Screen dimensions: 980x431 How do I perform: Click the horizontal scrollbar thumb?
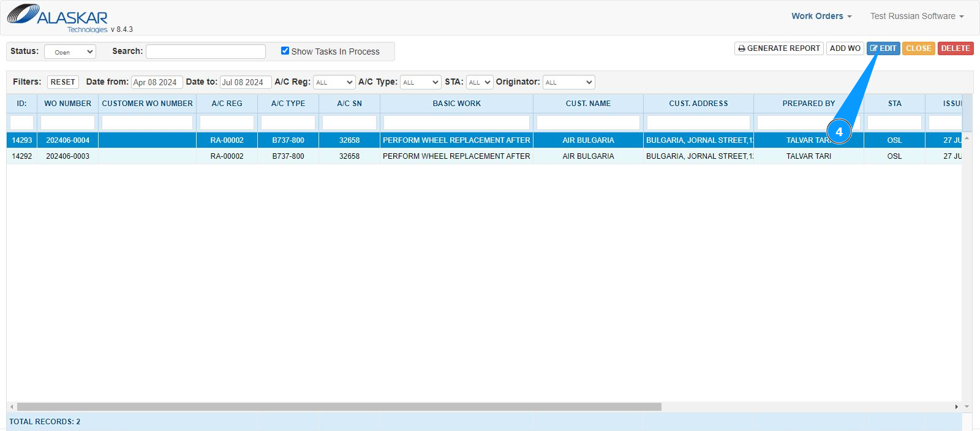[339, 406]
